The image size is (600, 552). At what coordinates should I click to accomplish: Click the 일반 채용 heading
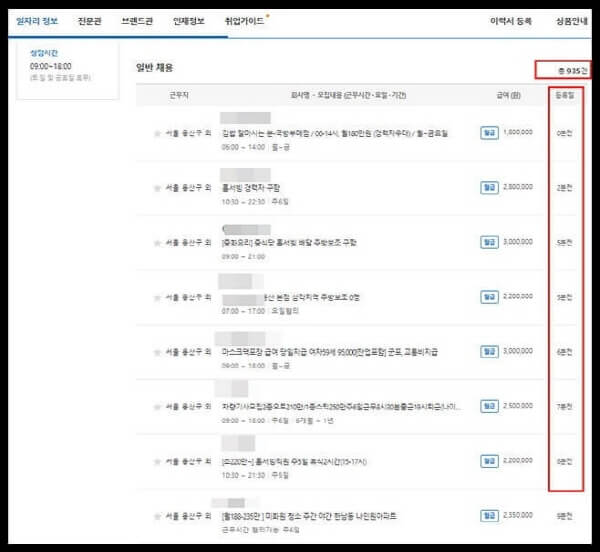[x=155, y=68]
